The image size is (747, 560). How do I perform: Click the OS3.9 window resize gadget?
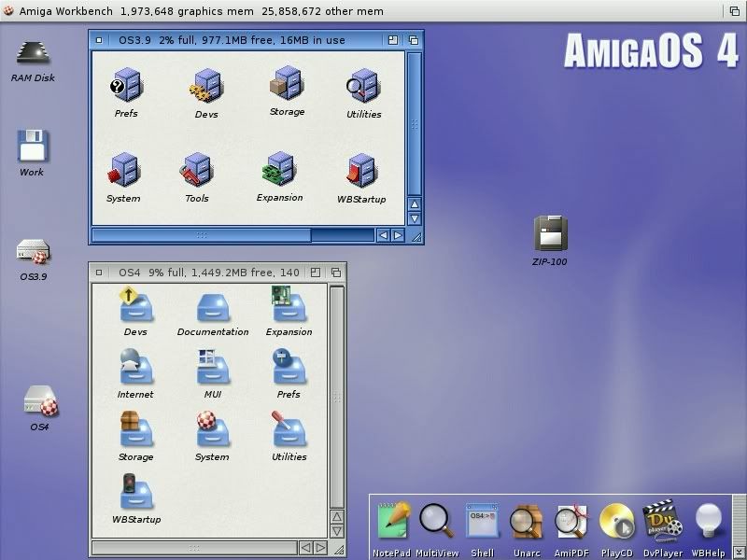click(416, 236)
